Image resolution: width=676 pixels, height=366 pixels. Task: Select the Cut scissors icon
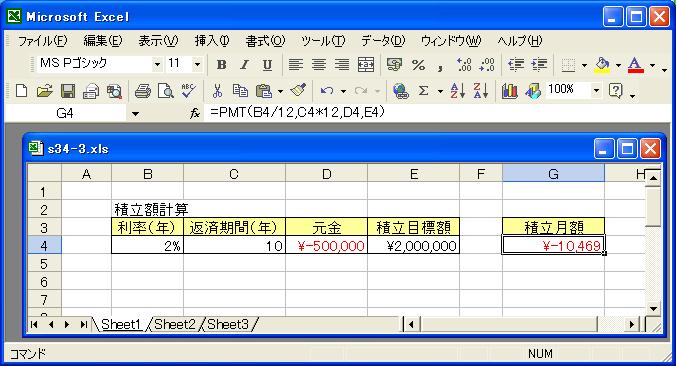217,91
